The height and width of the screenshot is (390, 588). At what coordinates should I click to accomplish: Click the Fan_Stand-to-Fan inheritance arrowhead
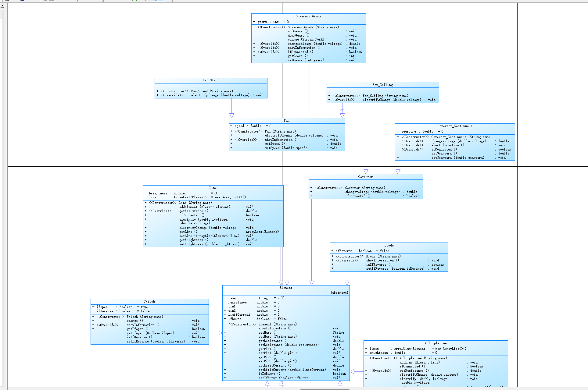tap(231, 116)
